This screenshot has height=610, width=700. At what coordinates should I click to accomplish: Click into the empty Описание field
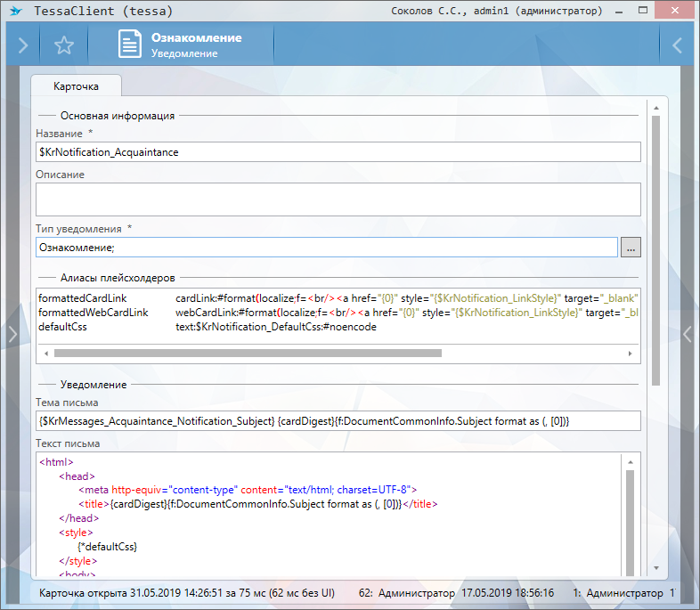coord(338,199)
